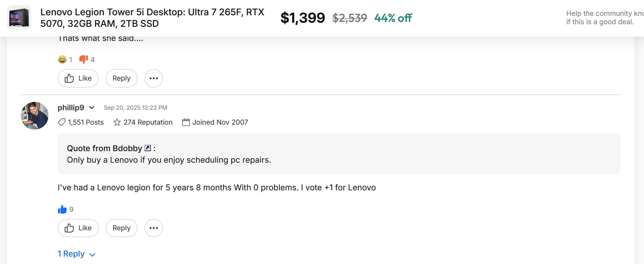Click the phillip9 username
Viewport: 644px width, 264px height.
point(71,108)
